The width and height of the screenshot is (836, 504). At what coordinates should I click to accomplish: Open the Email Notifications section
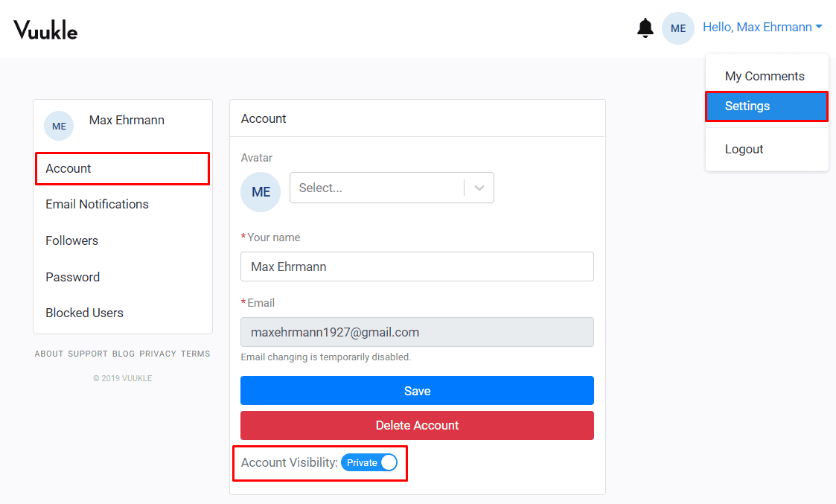click(x=97, y=204)
